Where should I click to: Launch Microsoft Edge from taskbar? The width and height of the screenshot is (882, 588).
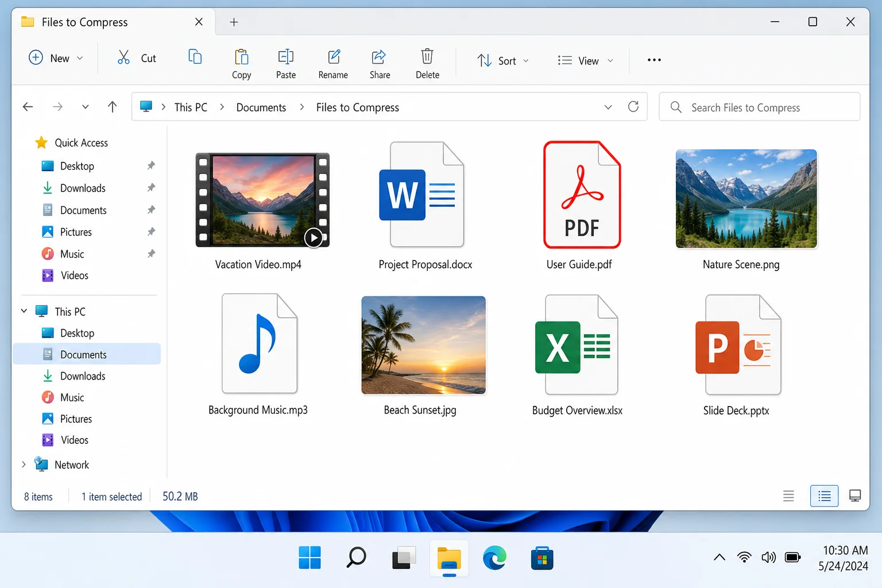coord(494,558)
